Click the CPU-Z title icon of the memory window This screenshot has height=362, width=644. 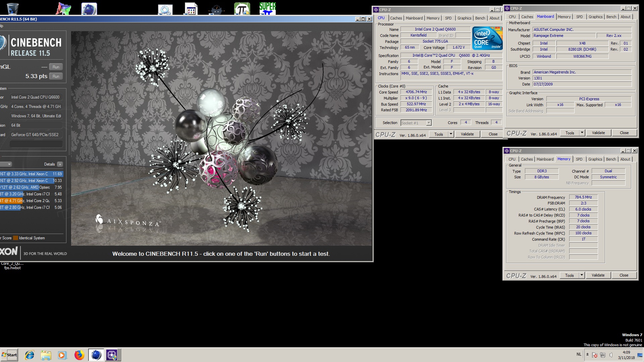507,151
